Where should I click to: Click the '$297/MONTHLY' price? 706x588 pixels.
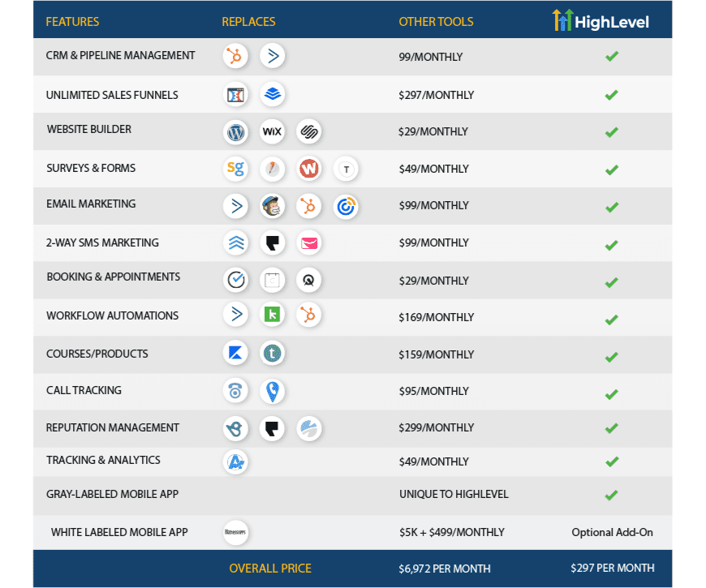[x=437, y=95]
